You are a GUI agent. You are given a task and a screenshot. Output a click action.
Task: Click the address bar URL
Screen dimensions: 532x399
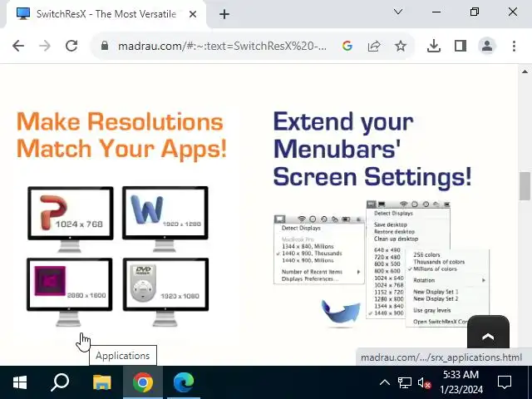(x=222, y=46)
